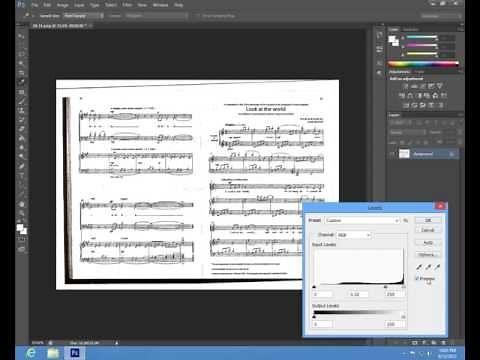Toggle the Preview checkbox in Levels

click(417, 278)
